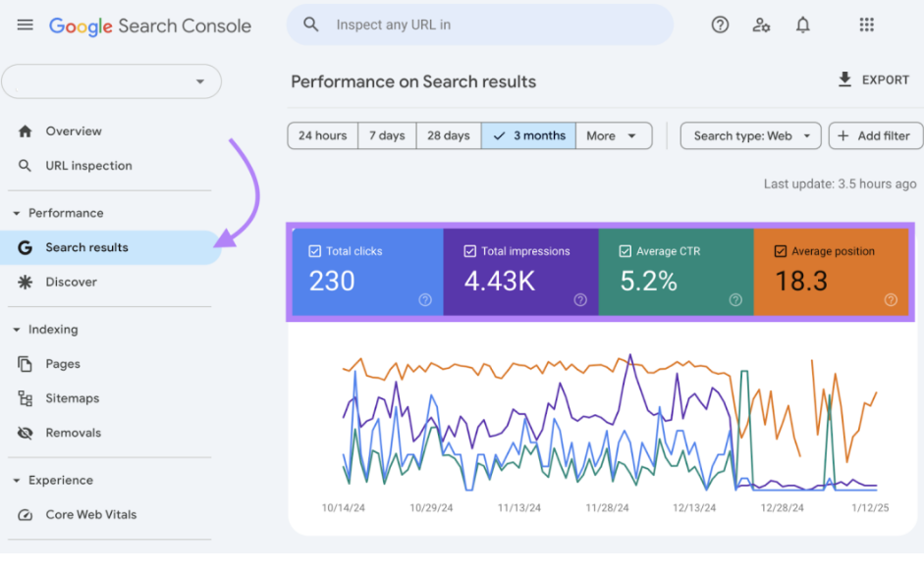Click the Export download icon
This screenshot has width=924, height=572.
click(844, 79)
